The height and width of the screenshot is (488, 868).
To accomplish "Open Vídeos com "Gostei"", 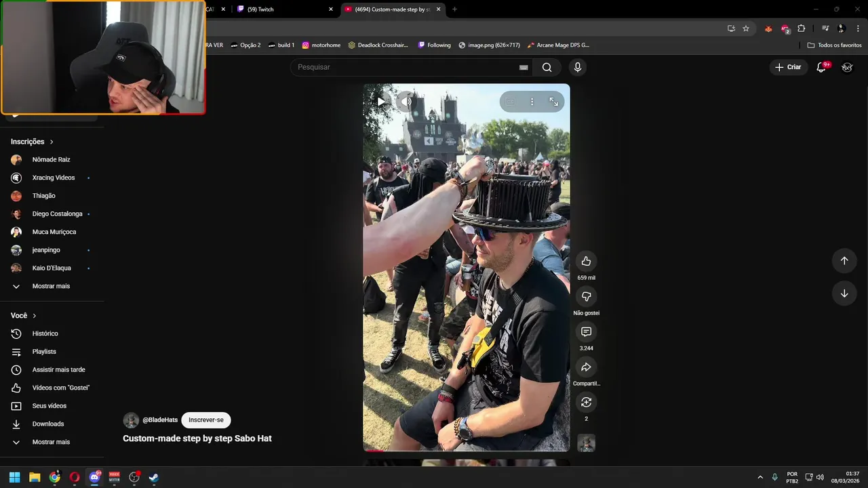I will (x=52, y=388).
